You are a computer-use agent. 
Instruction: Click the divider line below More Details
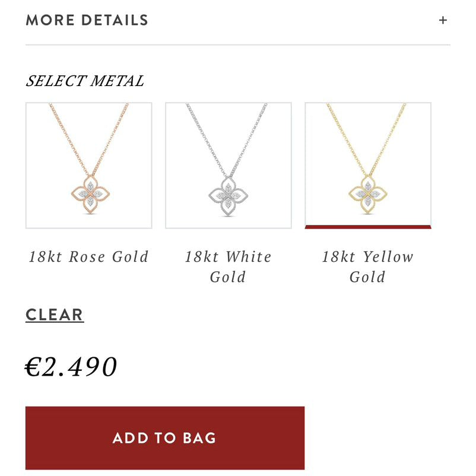click(237, 45)
